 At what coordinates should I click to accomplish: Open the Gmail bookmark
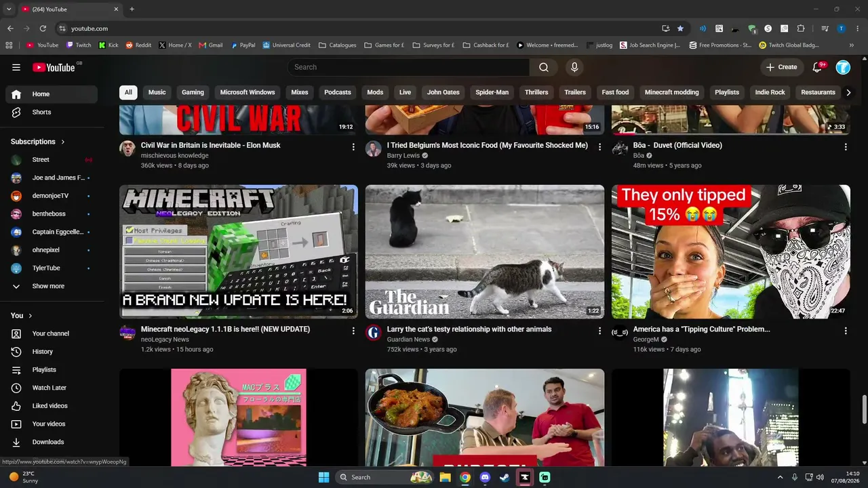[x=210, y=45]
